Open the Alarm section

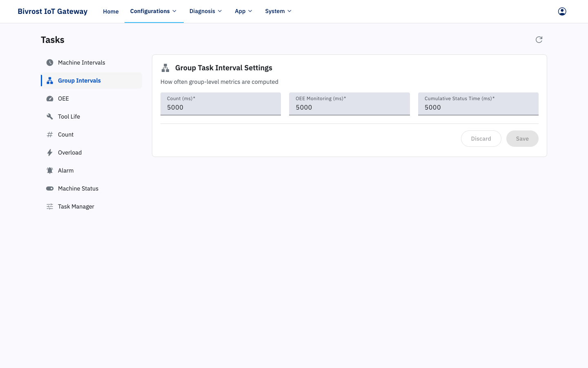tap(91, 171)
